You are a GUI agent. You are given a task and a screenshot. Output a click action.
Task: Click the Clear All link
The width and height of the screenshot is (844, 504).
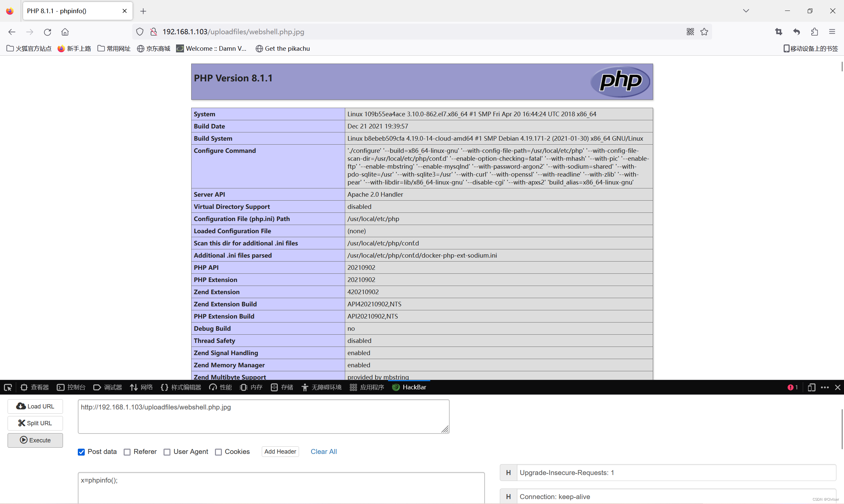coord(323,452)
